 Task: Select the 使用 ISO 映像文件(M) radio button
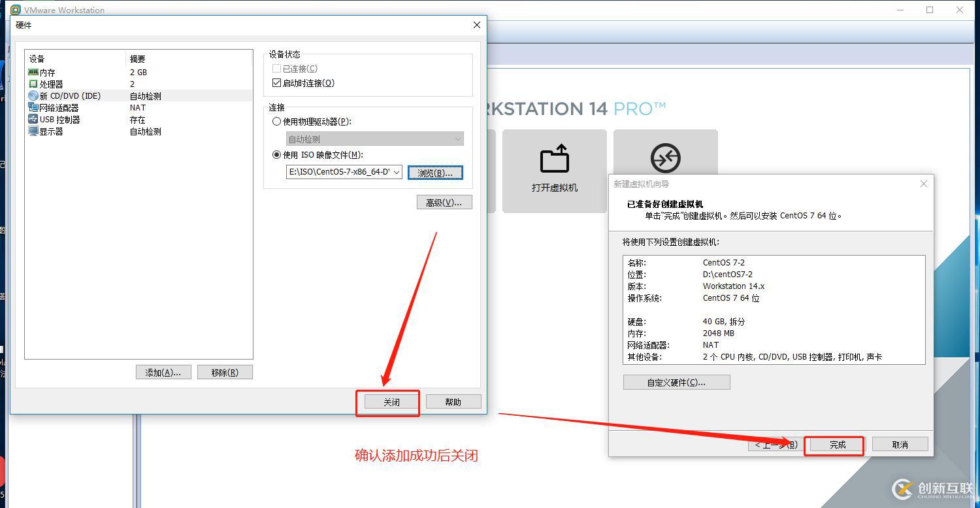coord(276,155)
